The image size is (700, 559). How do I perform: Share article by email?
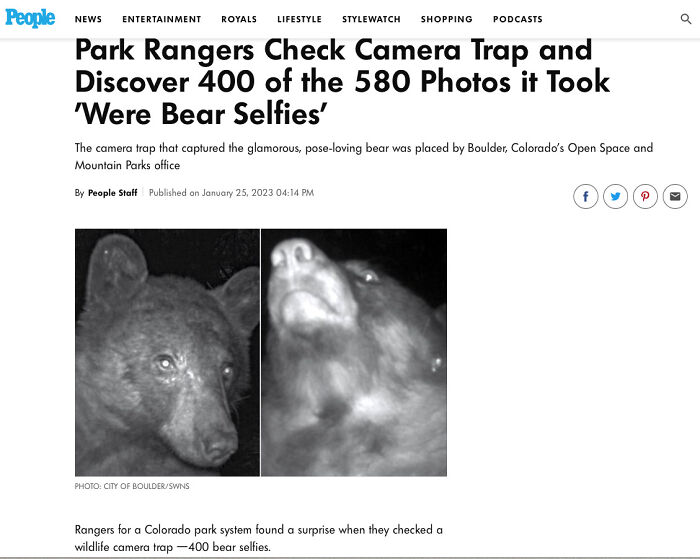675,196
